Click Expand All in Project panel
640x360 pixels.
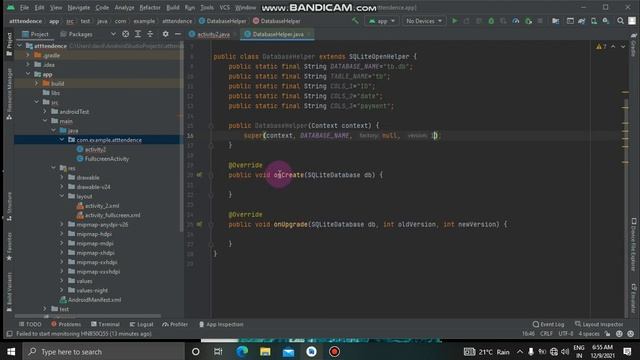click(138, 34)
